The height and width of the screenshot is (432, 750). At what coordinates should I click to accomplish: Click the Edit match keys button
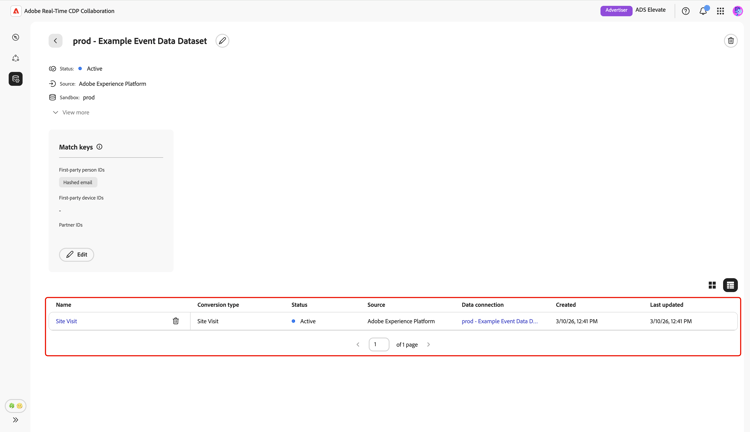77,255
